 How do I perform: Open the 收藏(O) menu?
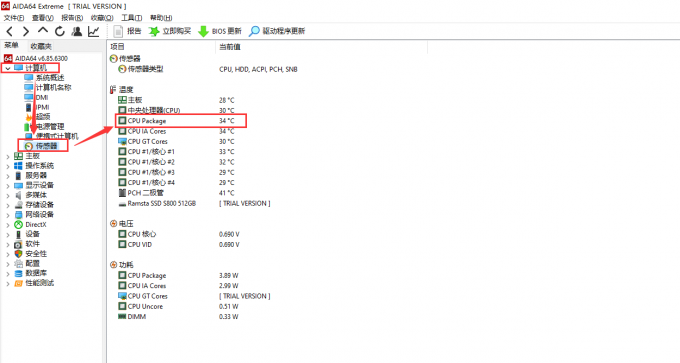click(102, 18)
